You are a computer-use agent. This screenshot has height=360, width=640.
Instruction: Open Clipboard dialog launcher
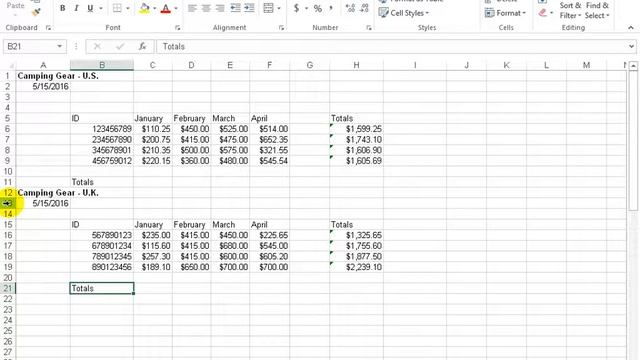[48, 28]
